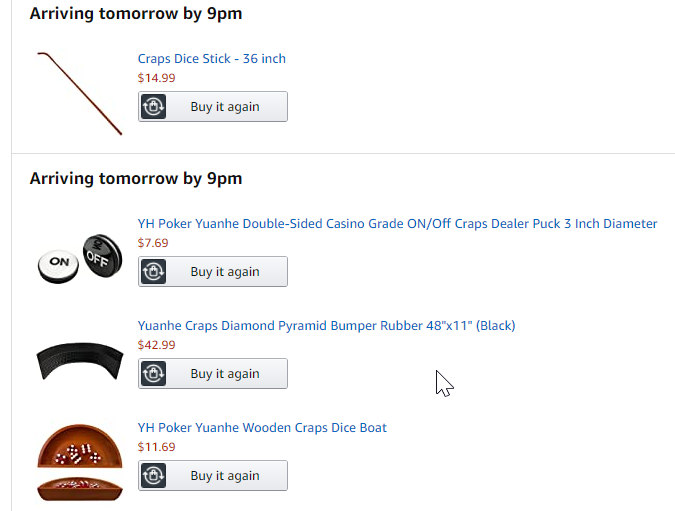Open the YH Poker ON/Off Craps Dealer Puck link

coord(397,224)
